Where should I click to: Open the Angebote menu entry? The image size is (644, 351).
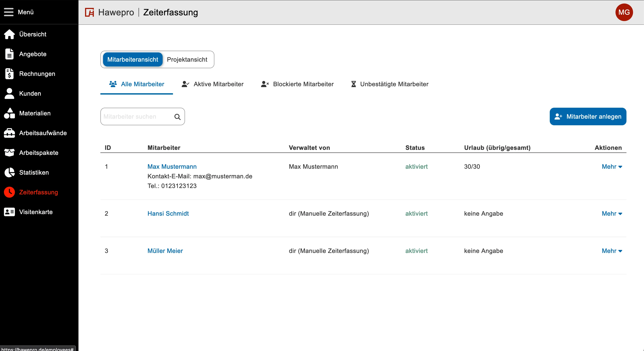pyautogui.click(x=33, y=54)
